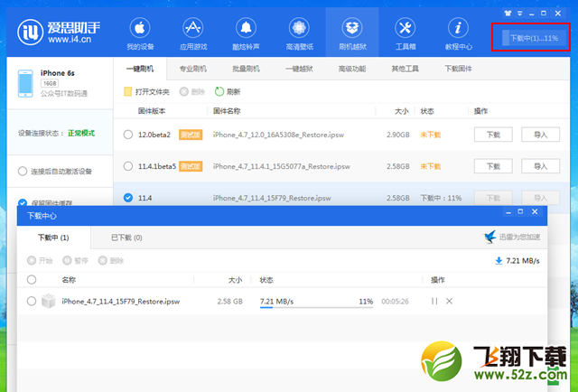Click the 16GB storage label
Image resolution: width=578 pixels, height=392 pixels.
pyautogui.click(x=50, y=83)
